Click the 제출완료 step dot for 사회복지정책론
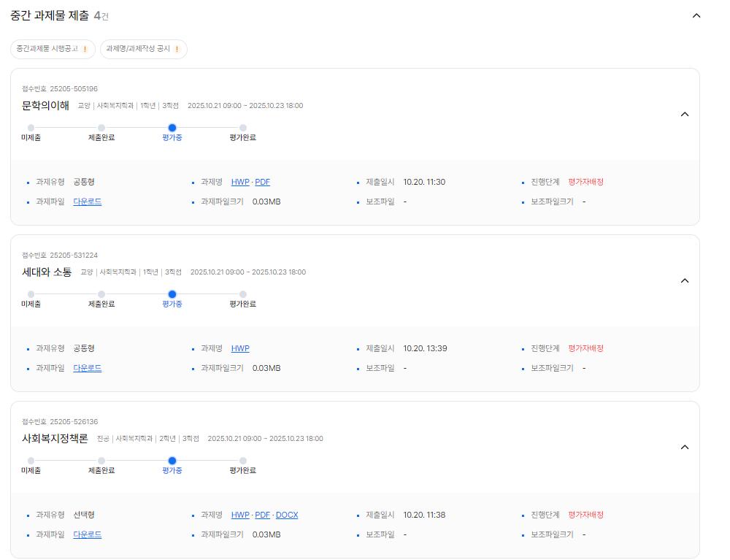The height and width of the screenshot is (560, 730). tap(101, 461)
